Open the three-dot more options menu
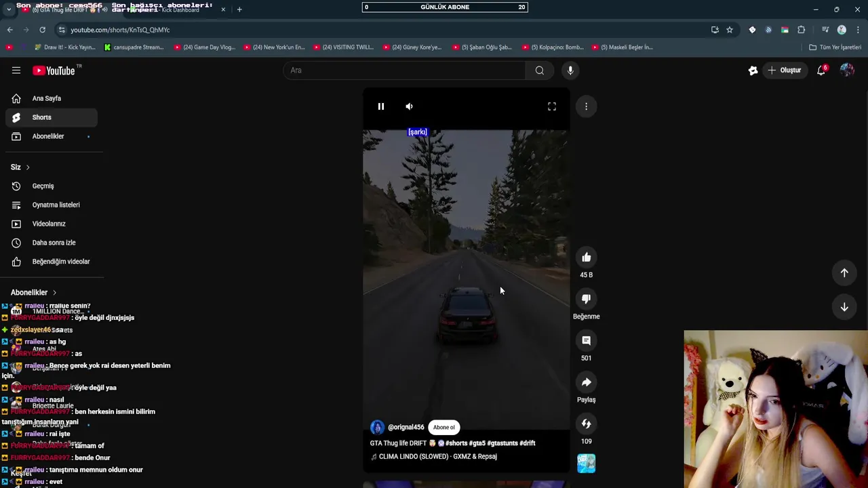This screenshot has width=868, height=488. (587, 106)
